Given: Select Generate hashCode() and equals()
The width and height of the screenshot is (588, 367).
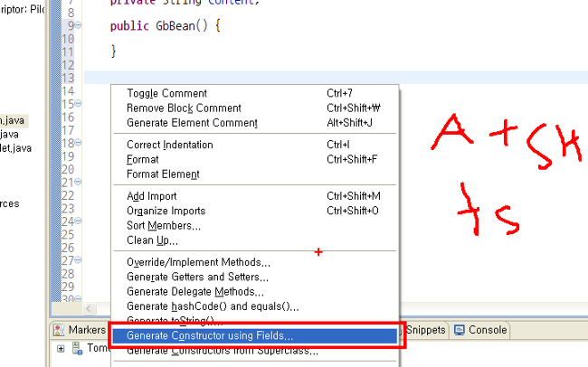Looking at the screenshot, I should tap(255, 306).
